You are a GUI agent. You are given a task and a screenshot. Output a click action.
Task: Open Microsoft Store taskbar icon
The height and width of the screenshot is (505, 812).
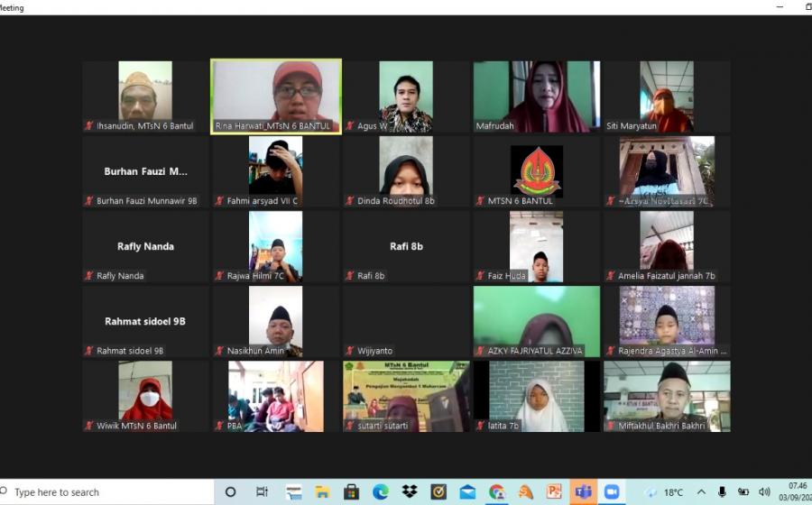(x=351, y=491)
